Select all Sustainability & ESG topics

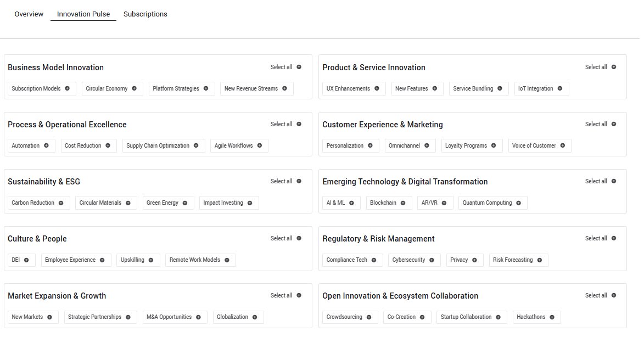pos(286,181)
